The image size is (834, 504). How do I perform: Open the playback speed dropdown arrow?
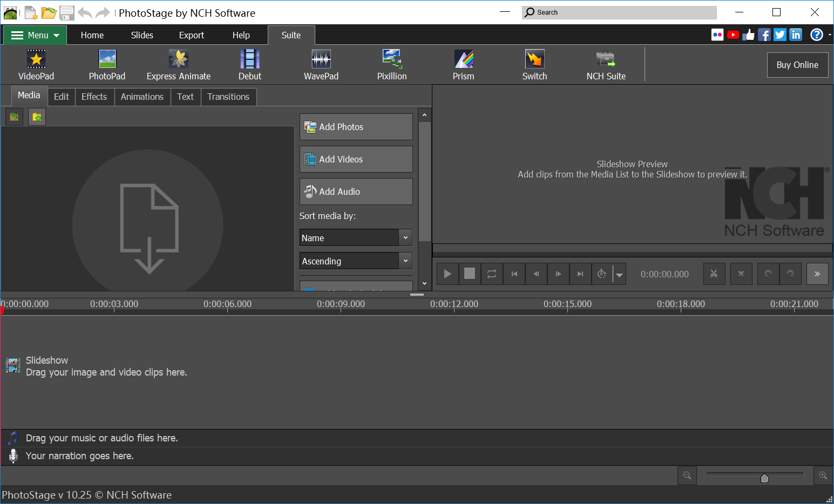coord(620,274)
